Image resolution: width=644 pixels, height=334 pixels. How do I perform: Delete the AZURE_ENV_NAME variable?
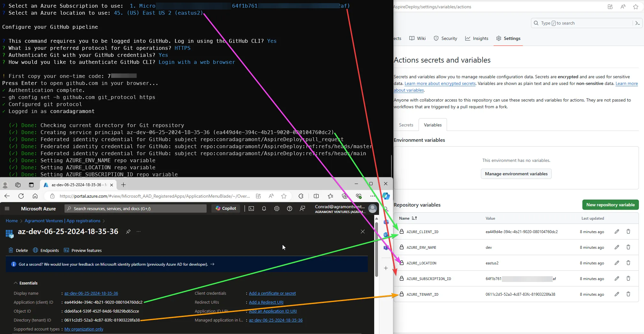[628, 247]
